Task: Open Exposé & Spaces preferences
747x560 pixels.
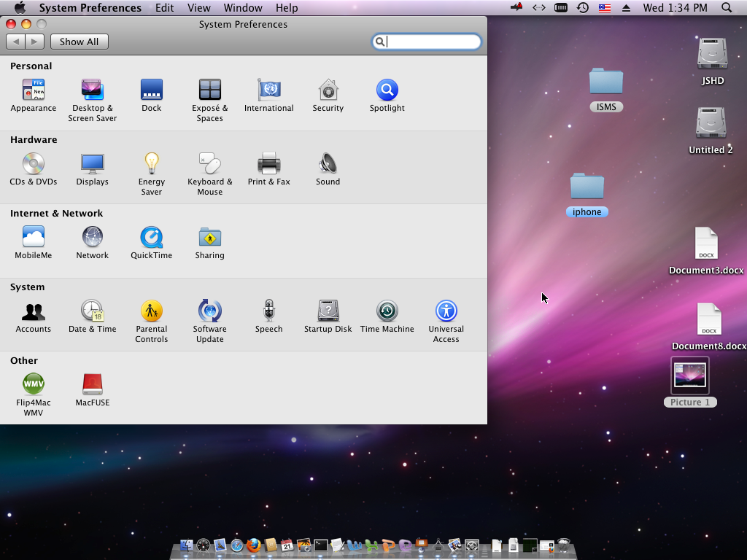Action: point(209,101)
